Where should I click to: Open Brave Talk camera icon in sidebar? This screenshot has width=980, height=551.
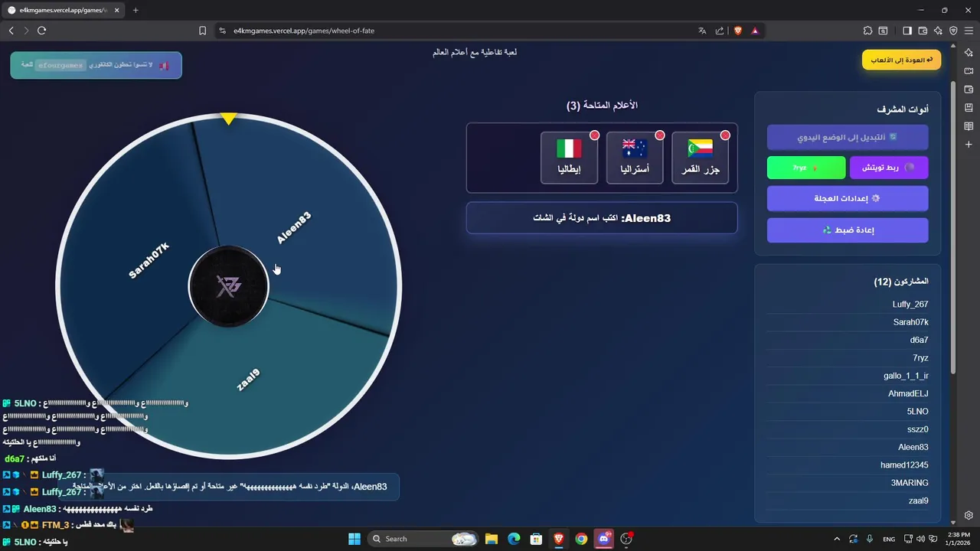coord(969,70)
